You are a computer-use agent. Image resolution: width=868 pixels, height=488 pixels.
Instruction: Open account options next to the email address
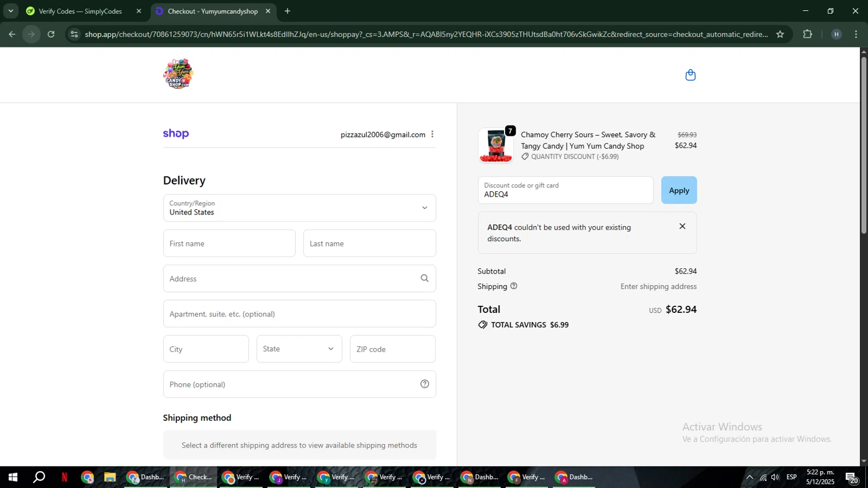click(x=432, y=134)
